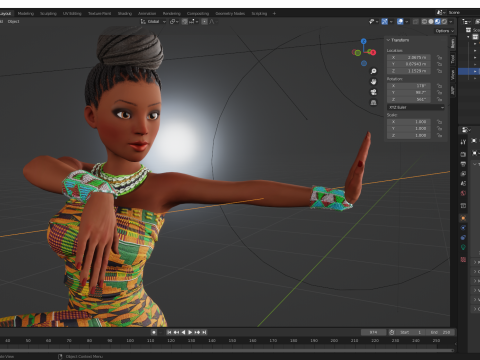Open the Render properties tab
The image size is (480, 360).
[x=463, y=154]
